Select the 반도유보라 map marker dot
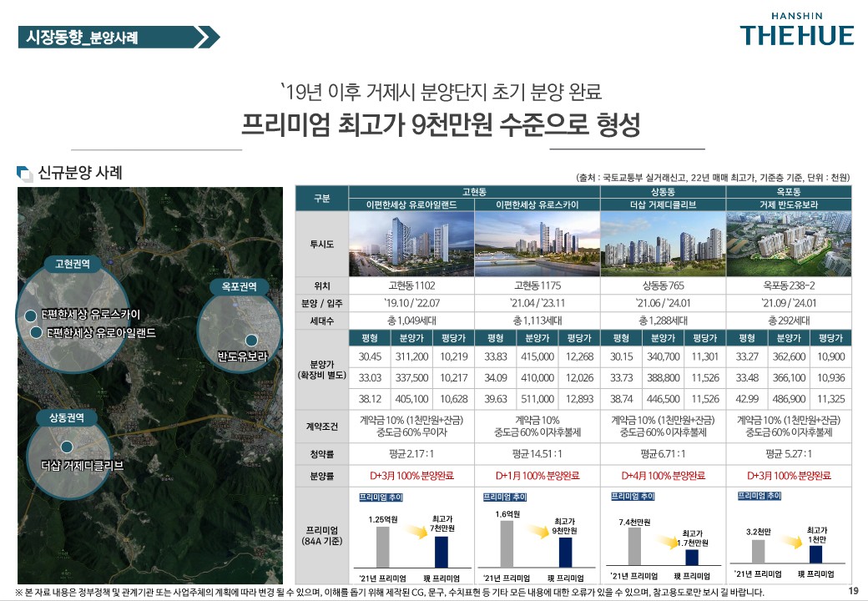This screenshot has height=601, width=868. pyautogui.click(x=251, y=340)
